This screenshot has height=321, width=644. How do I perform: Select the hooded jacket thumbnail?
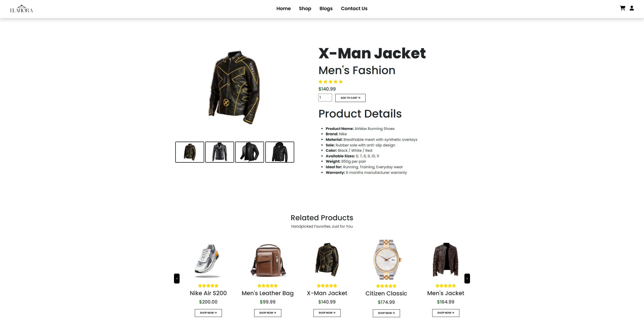tap(280, 152)
